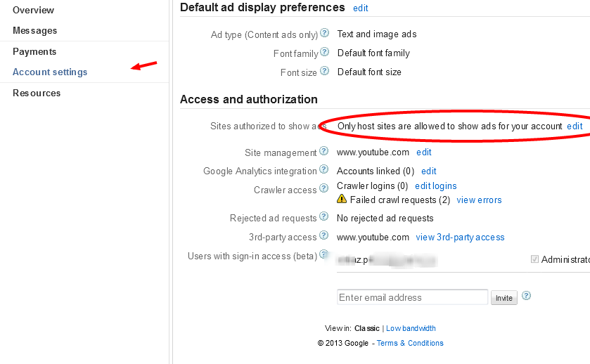Open help for Google Analytics integration

click(x=324, y=169)
